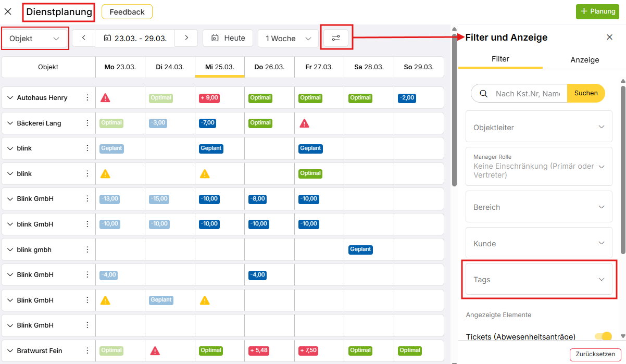Open the 1 Woche range dropdown
Screen dimensions: 626x364
288,39
